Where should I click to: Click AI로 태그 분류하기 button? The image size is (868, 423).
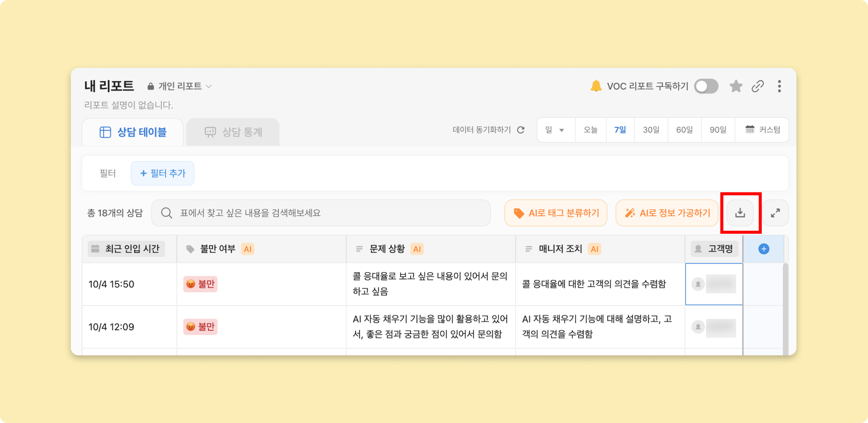[556, 213]
